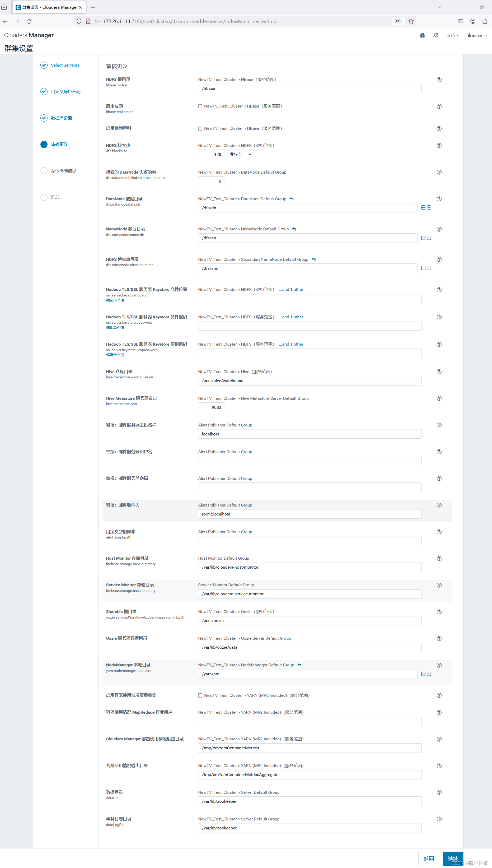This screenshot has height=868, width=492.
Task: Reset DataNode Default Group value to default
Action: [292, 199]
